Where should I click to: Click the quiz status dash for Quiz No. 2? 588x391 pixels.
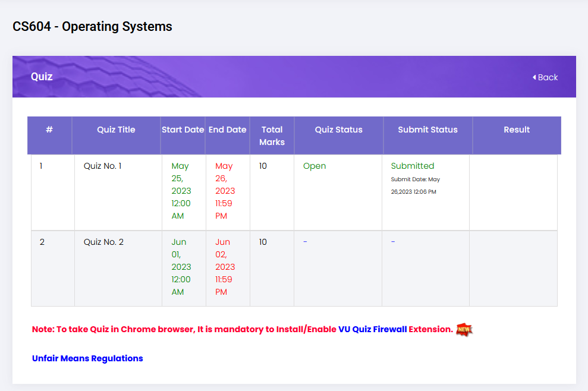click(x=305, y=242)
